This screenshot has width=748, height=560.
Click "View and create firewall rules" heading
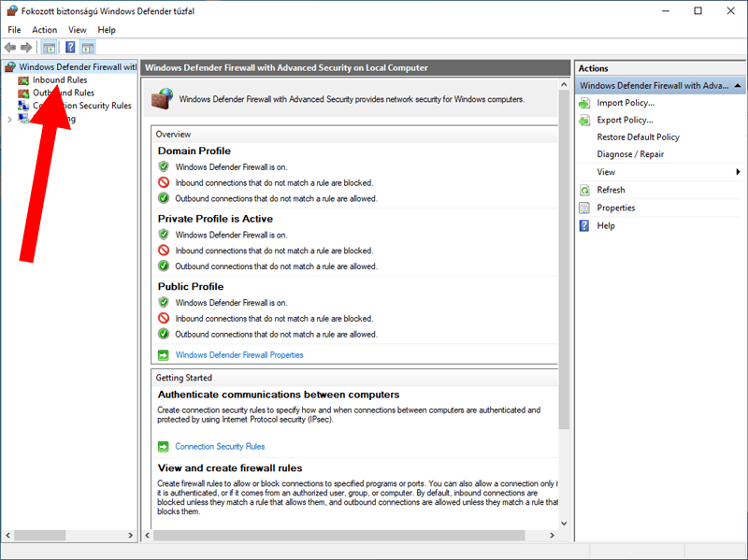230,468
